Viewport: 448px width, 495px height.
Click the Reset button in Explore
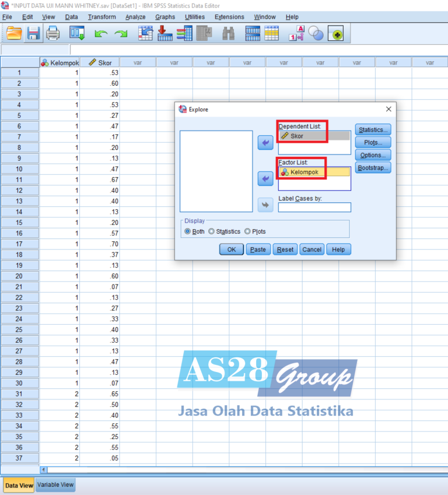point(285,249)
